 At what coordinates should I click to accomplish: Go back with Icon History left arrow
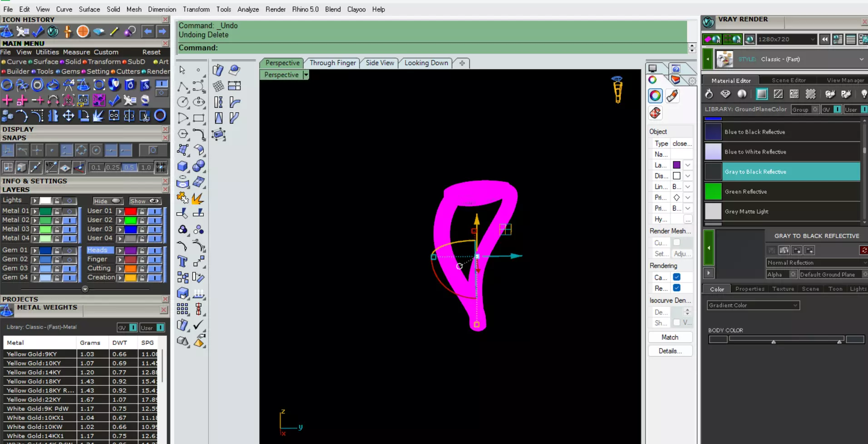click(148, 31)
